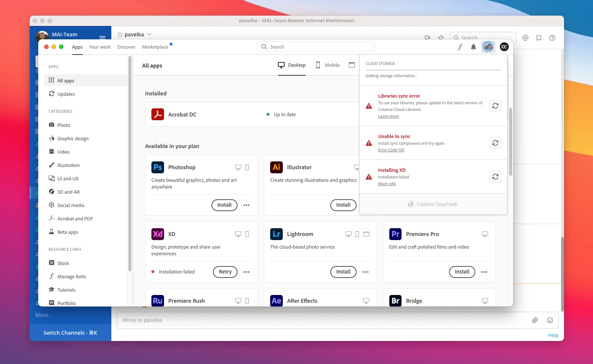593x364 pixels.
Task: Install Premiere Pro
Action: (462, 272)
